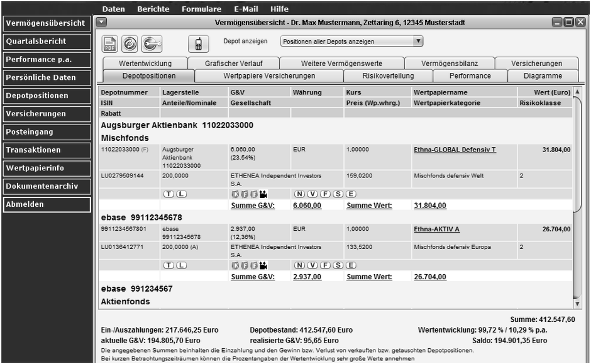Click the mobile phone icon

pos(198,43)
